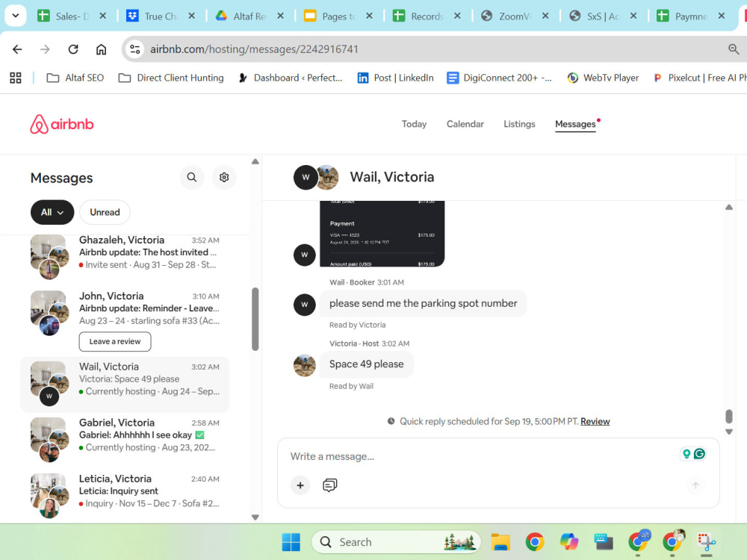Open Pixelcut bookmark
The height and width of the screenshot is (560, 747).
699,78
